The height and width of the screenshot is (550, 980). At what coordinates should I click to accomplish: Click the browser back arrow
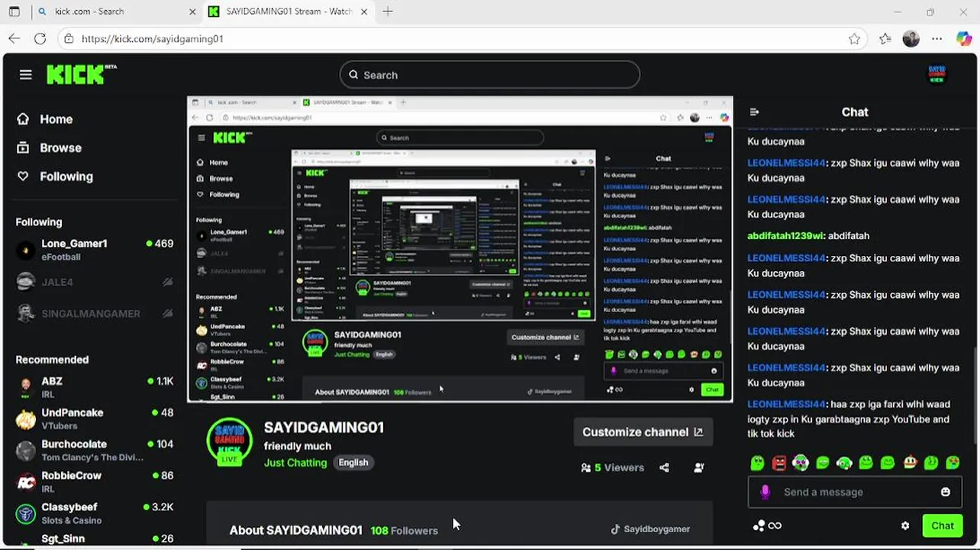click(15, 38)
